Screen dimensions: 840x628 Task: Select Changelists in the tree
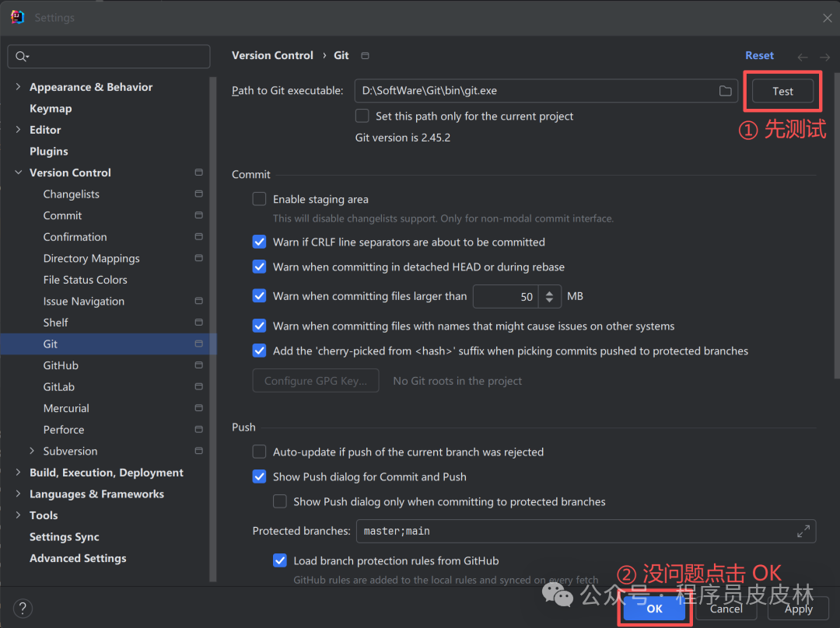pos(72,194)
